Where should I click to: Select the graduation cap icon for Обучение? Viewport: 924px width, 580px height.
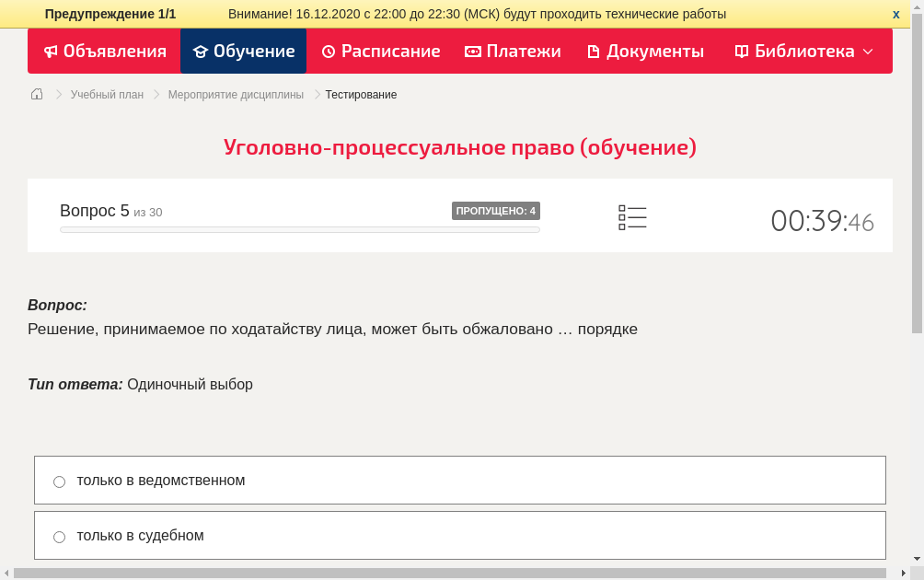(201, 52)
